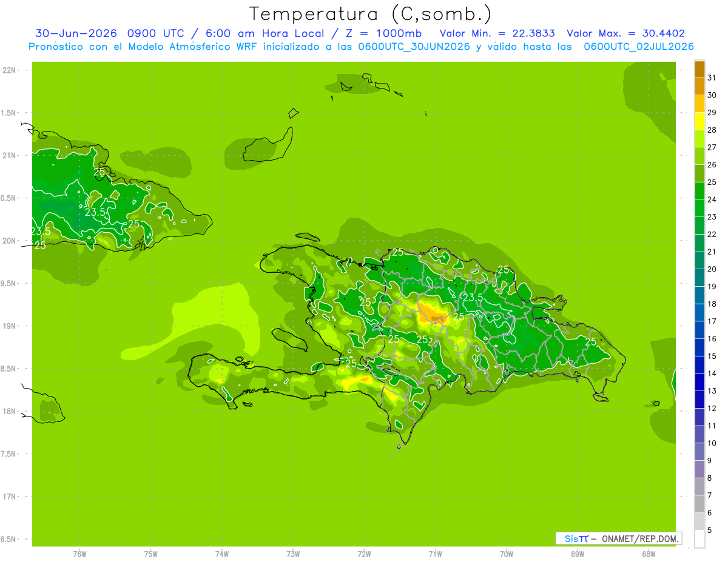Click the teal 20 legend color band
Screen dimensions: 728x562
(699, 261)
